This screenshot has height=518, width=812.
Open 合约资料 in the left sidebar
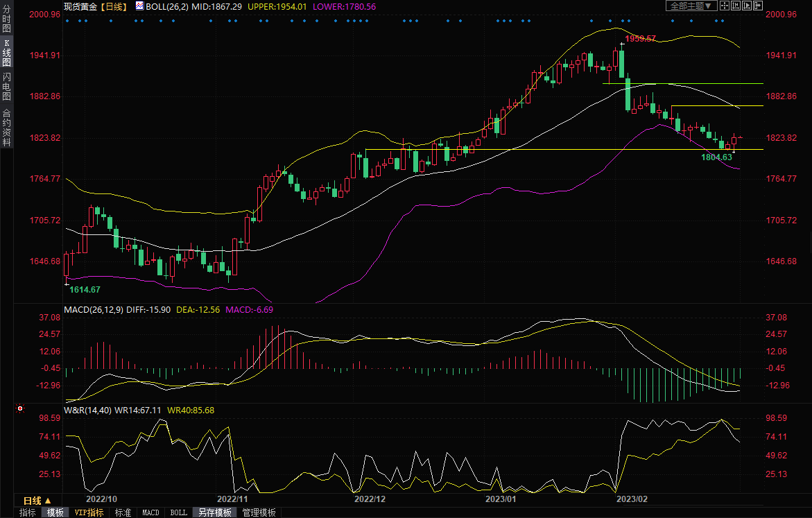click(6, 128)
